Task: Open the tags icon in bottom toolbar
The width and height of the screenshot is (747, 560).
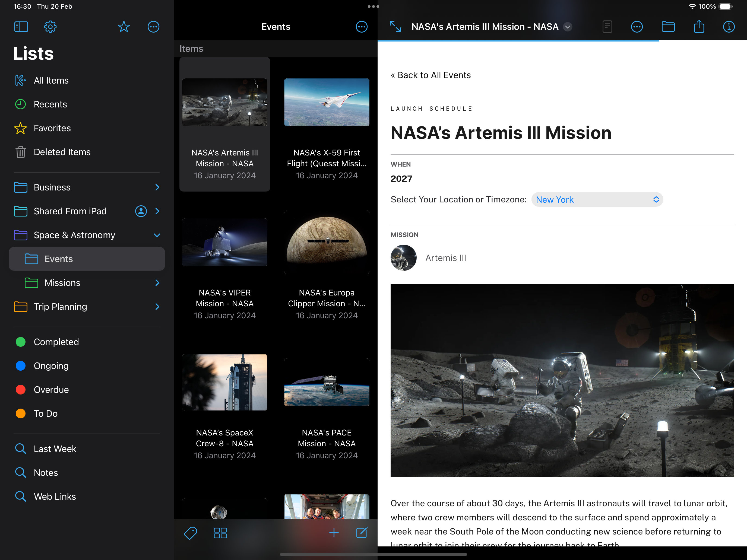Action: point(191,533)
